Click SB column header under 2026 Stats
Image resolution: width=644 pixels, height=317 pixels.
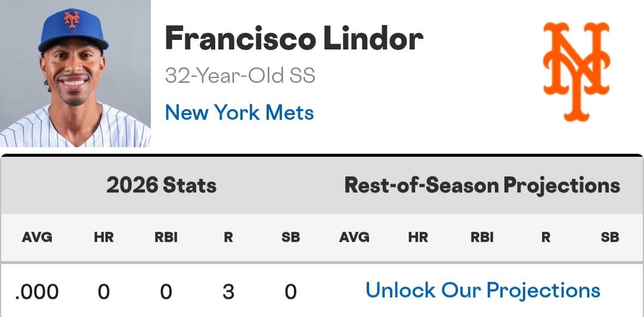pyautogui.click(x=290, y=237)
